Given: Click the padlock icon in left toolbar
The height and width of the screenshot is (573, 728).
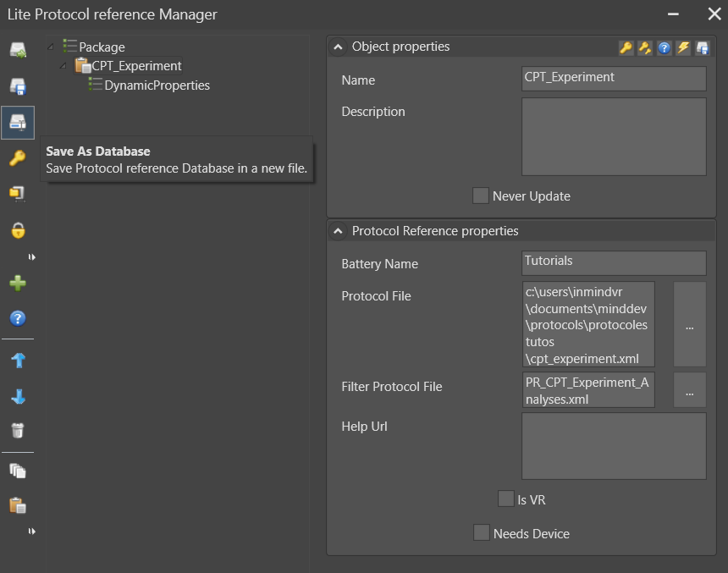Looking at the screenshot, I should 18,230.
